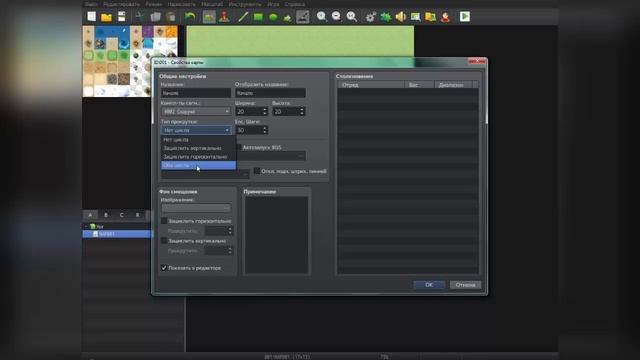
Task: Open Plugin Manager puzzle icon
Action: (385, 17)
